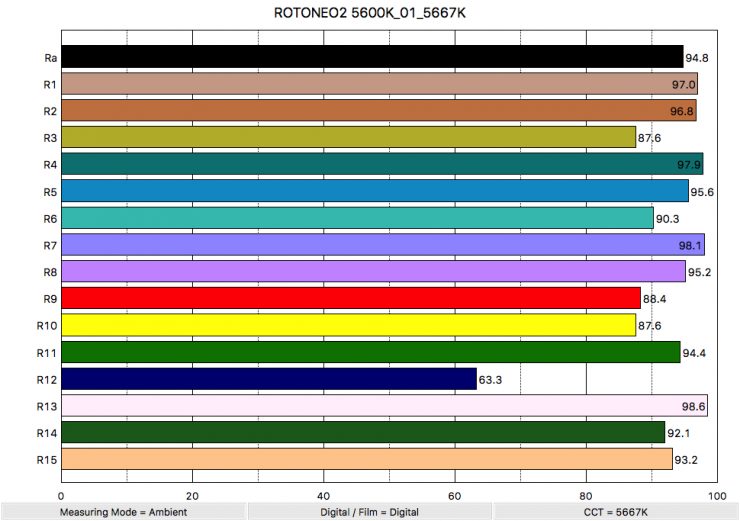The width and height of the screenshot is (740, 521).
Task: Click the Digital / Film = Digital field
Action: click(x=369, y=511)
